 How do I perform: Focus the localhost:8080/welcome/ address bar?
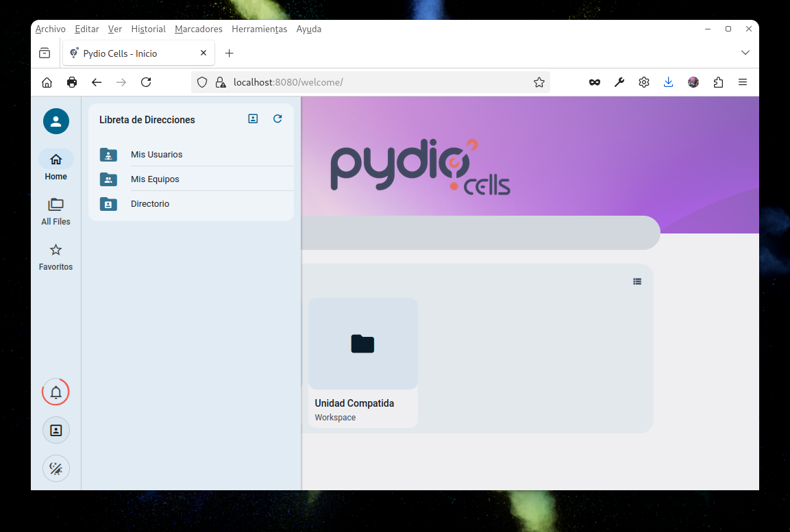pyautogui.click(x=370, y=82)
